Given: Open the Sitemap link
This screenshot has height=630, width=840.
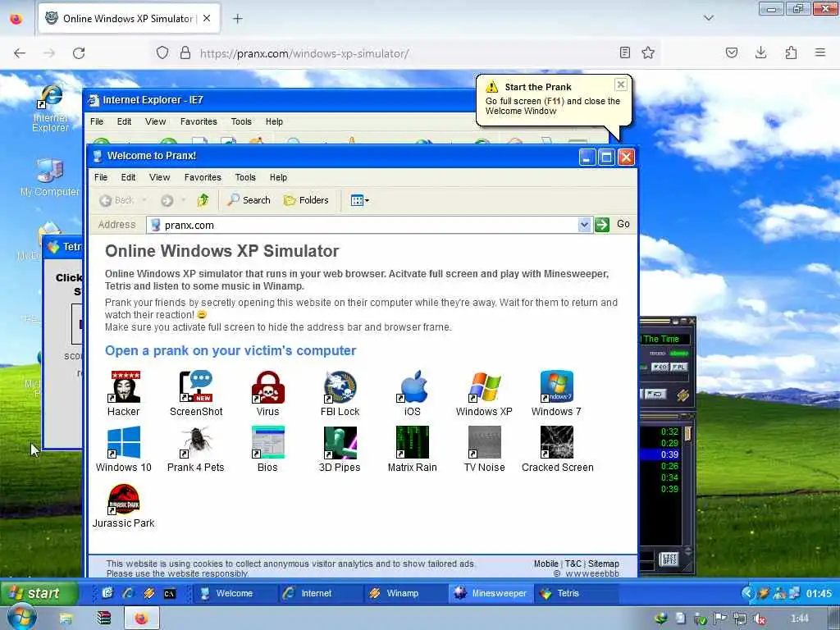Looking at the screenshot, I should [603, 564].
